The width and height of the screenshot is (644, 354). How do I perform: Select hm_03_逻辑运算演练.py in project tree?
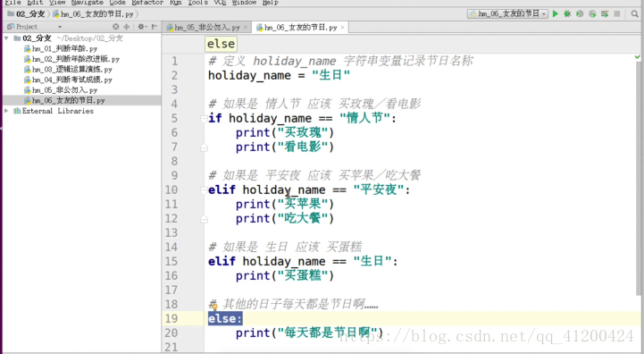(68, 70)
